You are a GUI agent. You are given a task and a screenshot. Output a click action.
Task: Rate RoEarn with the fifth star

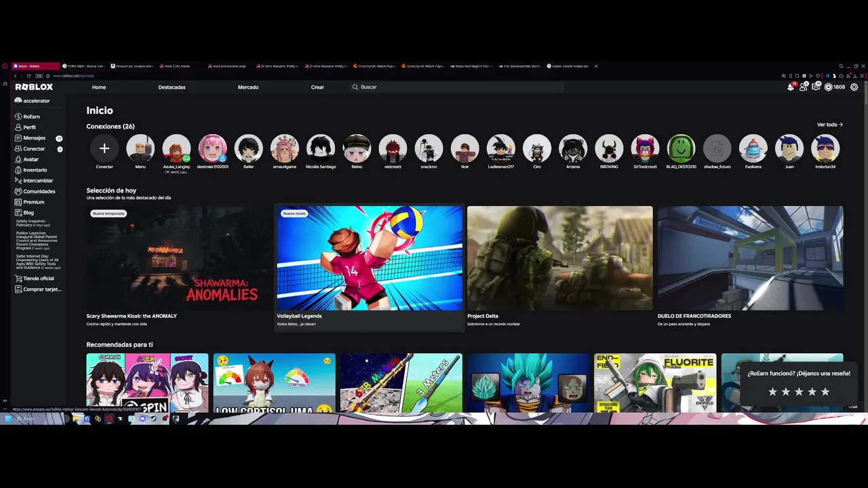pos(825,392)
